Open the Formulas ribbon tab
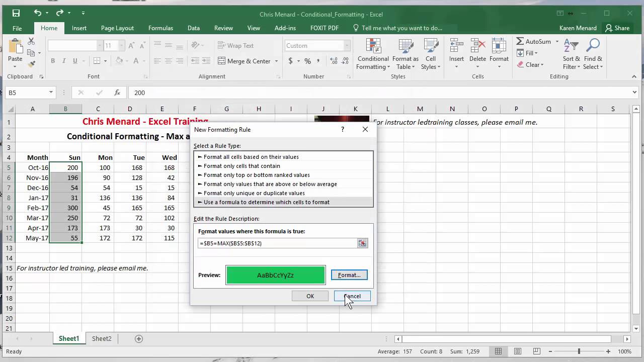Image resolution: width=644 pixels, height=362 pixels. click(160, 28)
